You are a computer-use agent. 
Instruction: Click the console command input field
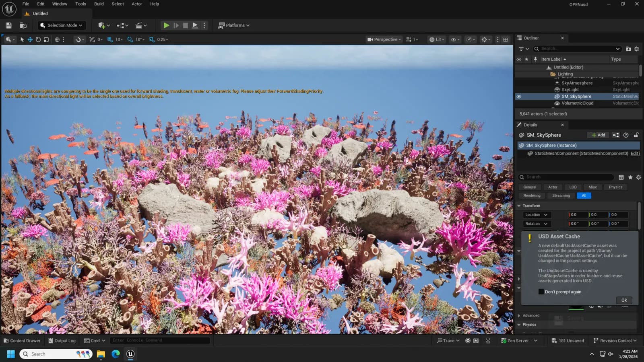click(x=160, y=340)
